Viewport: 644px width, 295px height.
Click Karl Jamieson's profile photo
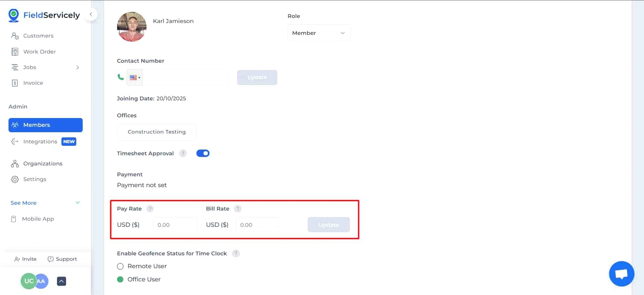click(x=132, y=27)
